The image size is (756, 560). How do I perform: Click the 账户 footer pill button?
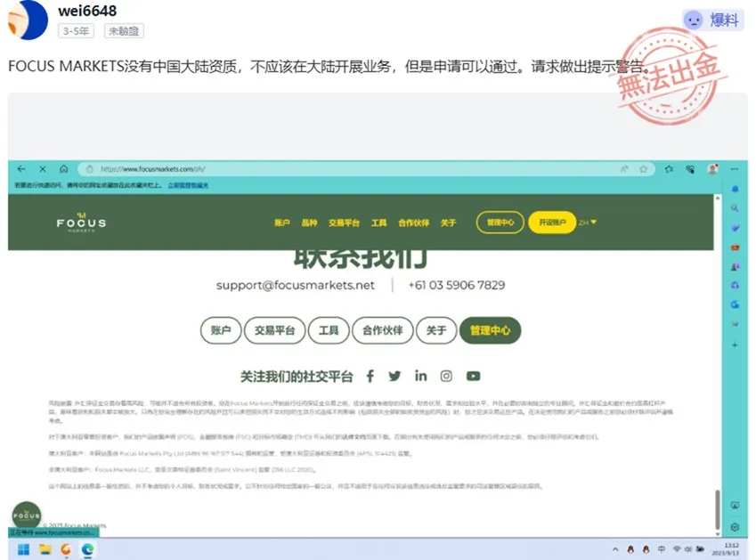[x=221, y=330]
